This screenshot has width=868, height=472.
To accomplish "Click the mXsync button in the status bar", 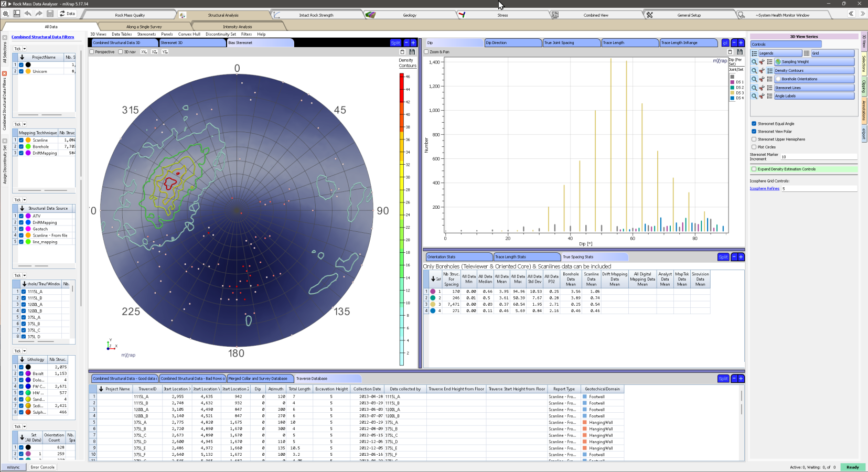I will point(14,467).
